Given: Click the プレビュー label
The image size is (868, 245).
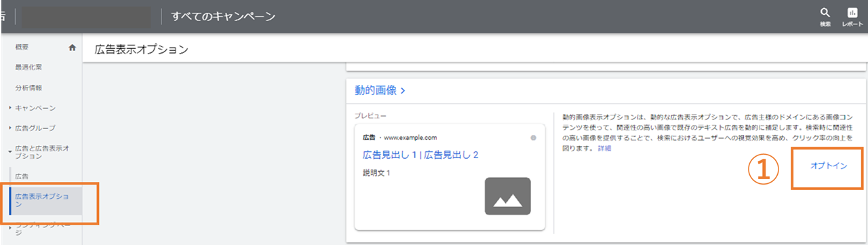Looking at the screenshot, I should pos(370,116).
